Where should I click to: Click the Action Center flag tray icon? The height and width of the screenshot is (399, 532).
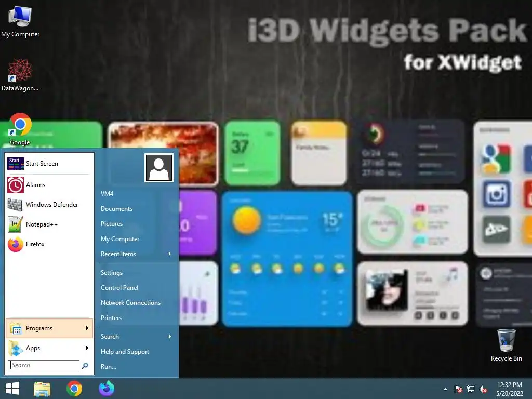click(x=458, y=389)
